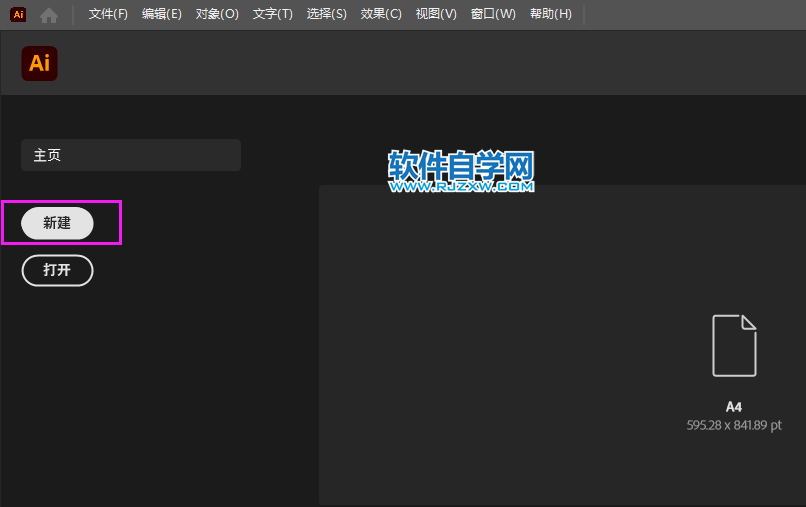Open the 编辑(E) menu

tap(162, 14)
